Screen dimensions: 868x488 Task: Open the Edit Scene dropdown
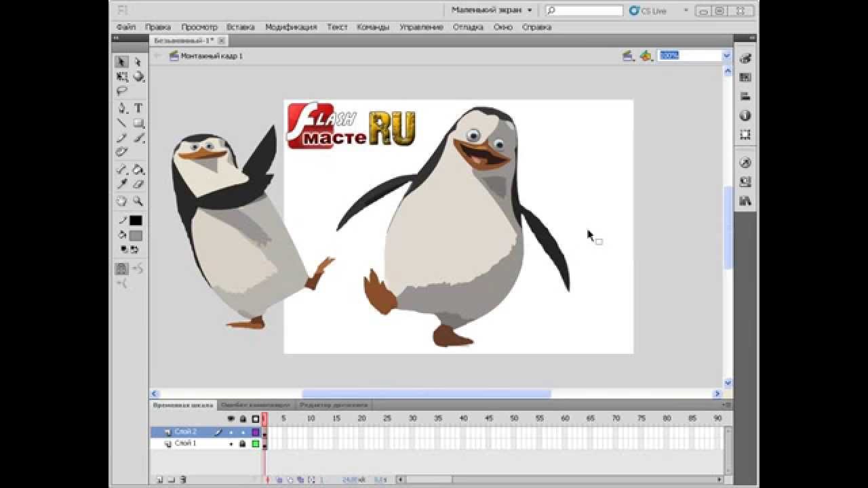pyautogui.click(x=628, y=56)
